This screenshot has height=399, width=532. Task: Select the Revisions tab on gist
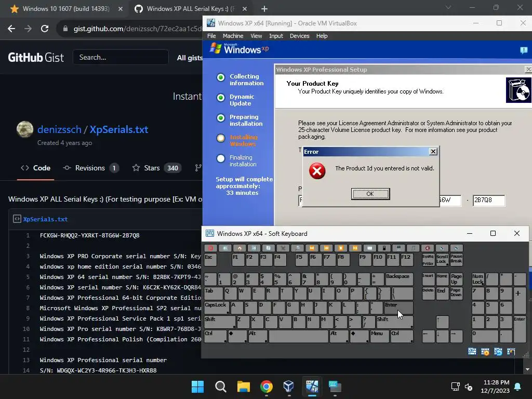[91, 168]
